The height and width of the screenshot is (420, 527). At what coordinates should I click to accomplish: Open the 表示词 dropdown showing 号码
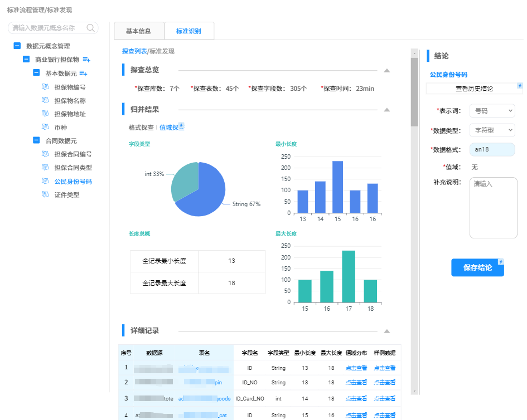click(x=491, y=111)
